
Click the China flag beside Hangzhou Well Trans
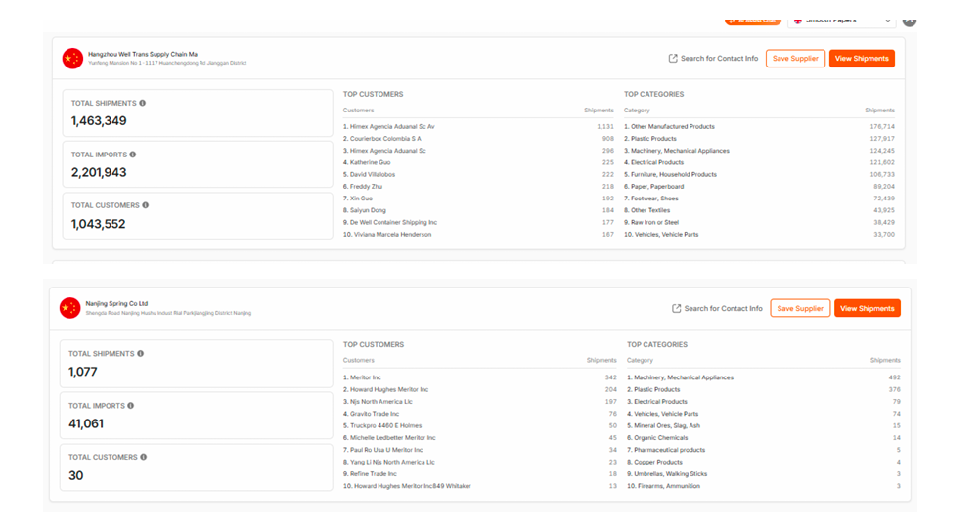pyautogui.click(x=72, y=58)
